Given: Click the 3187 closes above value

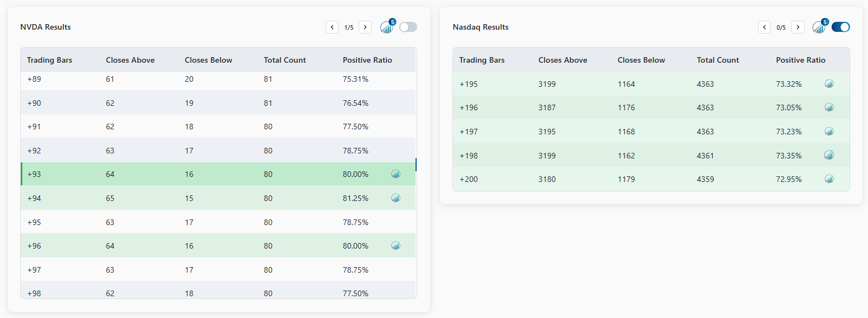Looking at the screenshot, I should coord(547,107).
